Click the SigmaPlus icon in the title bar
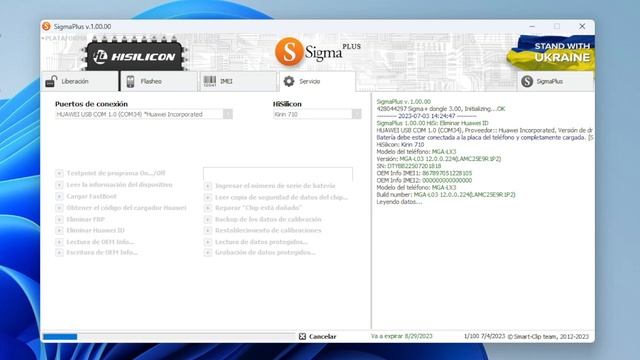Image resolution: width=640 pixels, height=360 pixels. 46,26
